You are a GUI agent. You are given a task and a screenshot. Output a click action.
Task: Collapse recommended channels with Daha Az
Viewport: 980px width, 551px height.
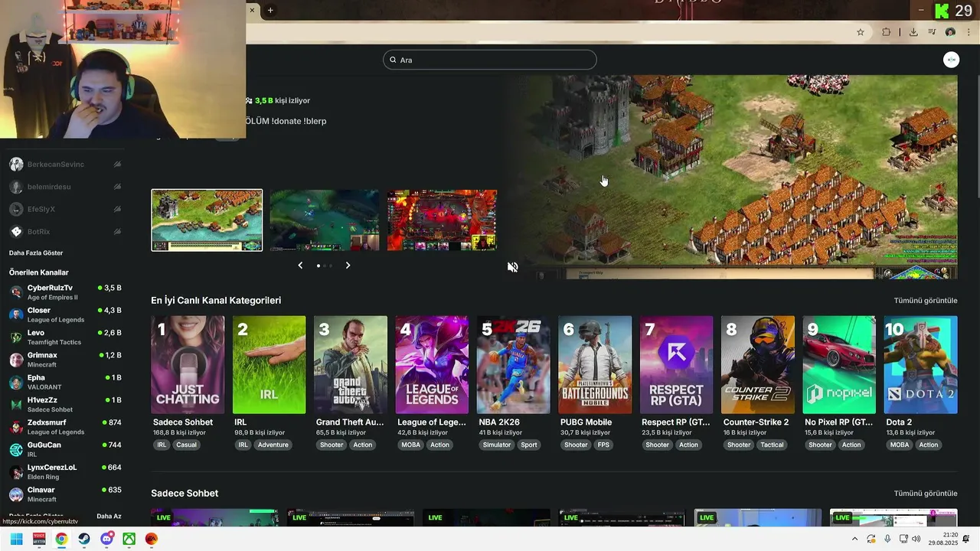(x=109, y=517)
